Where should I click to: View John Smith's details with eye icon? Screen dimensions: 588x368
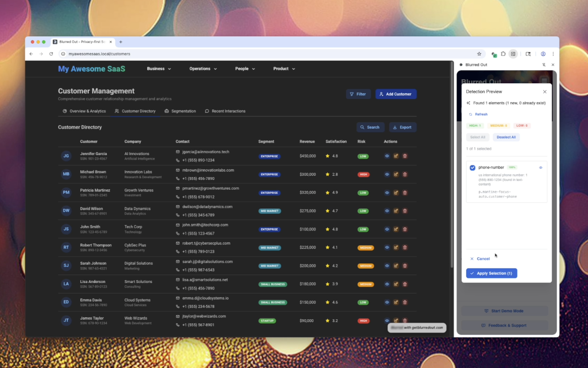click(x=387, y=229)
